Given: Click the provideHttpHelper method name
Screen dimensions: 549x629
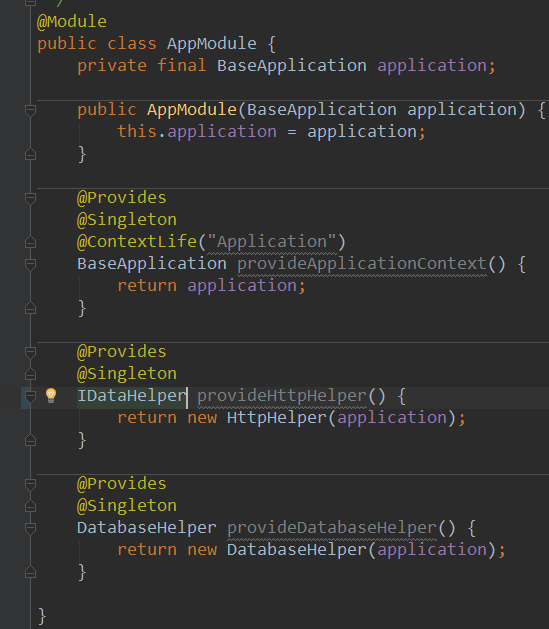Looking at the screenshot, I should click(x=282, y=396).
